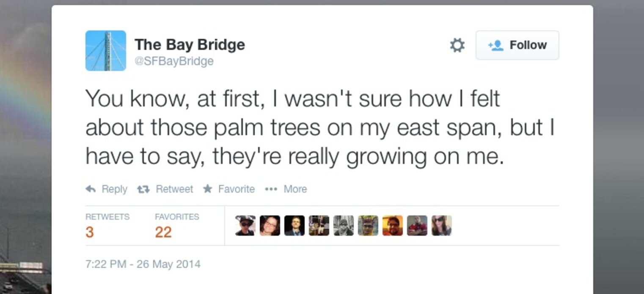Open avatar of person in suit and tie
Viewport: 644px width, 294px height.
point(294,226)
